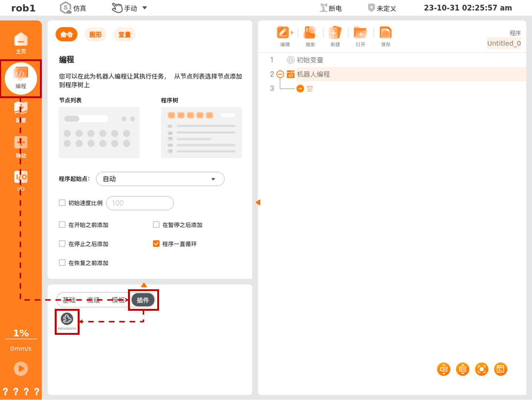Click the play button in sidebar
Screen dimensions: 532x400
[21, 369]
